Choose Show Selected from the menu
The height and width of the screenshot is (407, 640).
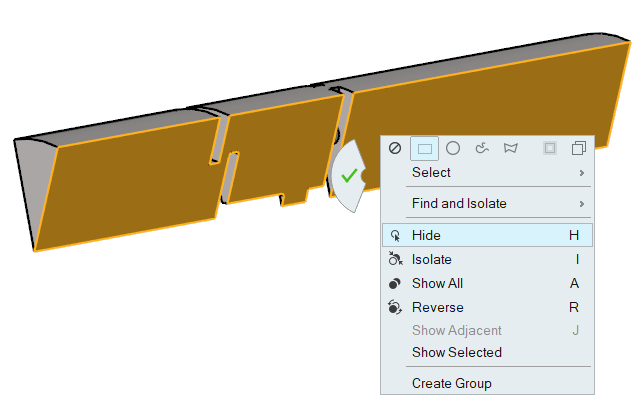487,352
